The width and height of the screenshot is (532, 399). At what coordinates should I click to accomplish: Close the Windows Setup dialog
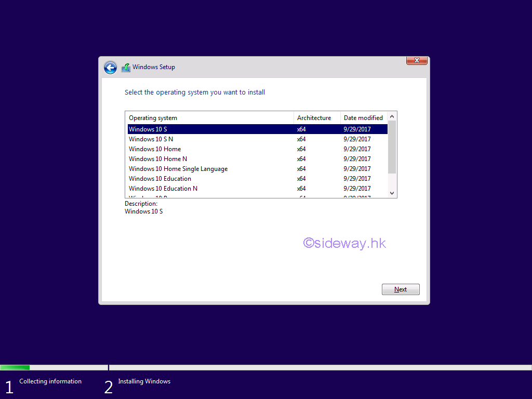click(416, 61)
